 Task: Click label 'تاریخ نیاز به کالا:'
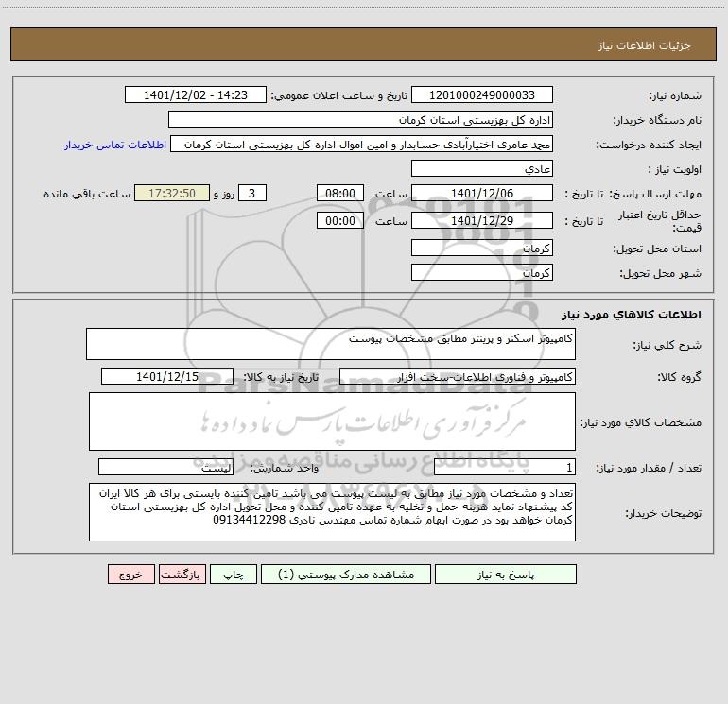pos(282,377)
